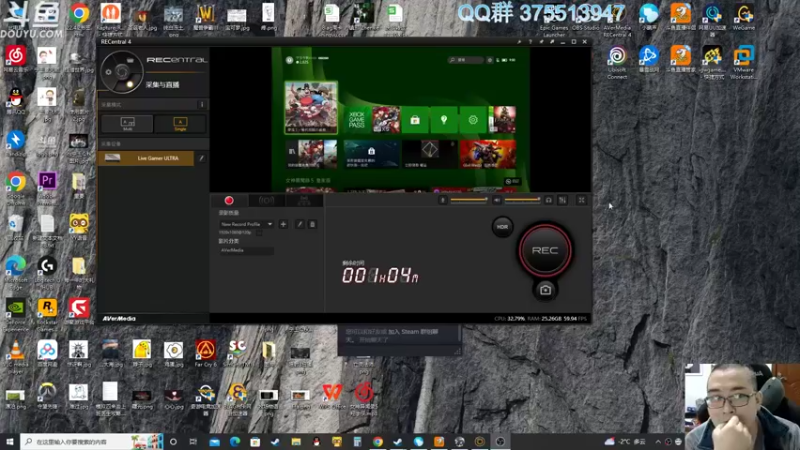The height and width of the screenshot is (450, 800).
Task: Open VMware Workstation desktop shortcut
Action: (743, 62)
